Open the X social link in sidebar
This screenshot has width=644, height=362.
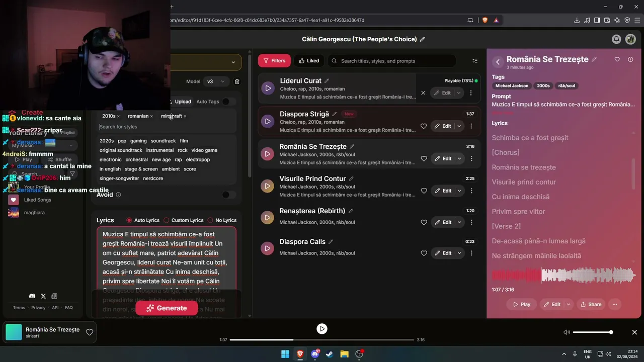43,296
